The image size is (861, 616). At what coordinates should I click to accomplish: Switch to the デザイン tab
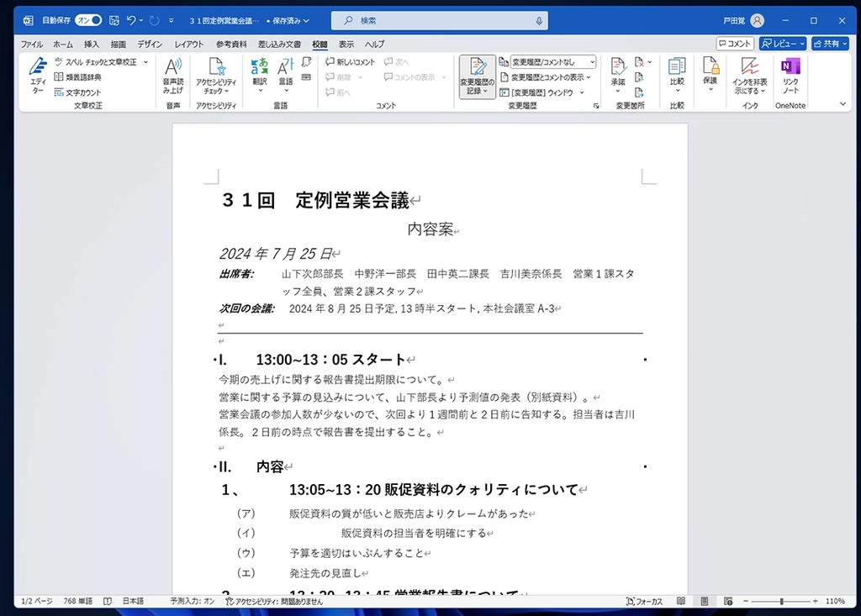point(150,45)
